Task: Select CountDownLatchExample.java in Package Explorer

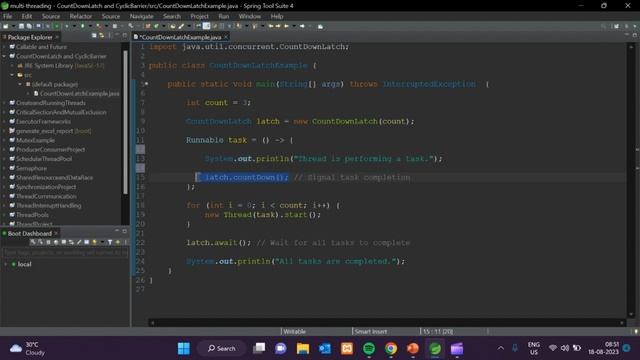Action: 79,93
